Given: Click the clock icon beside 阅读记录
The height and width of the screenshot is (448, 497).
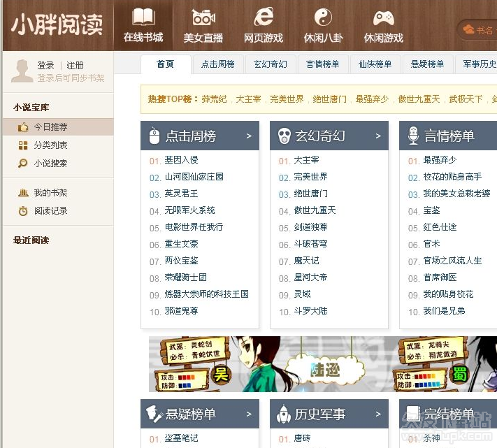Looking at the screenshot, I should click(23, 211).
